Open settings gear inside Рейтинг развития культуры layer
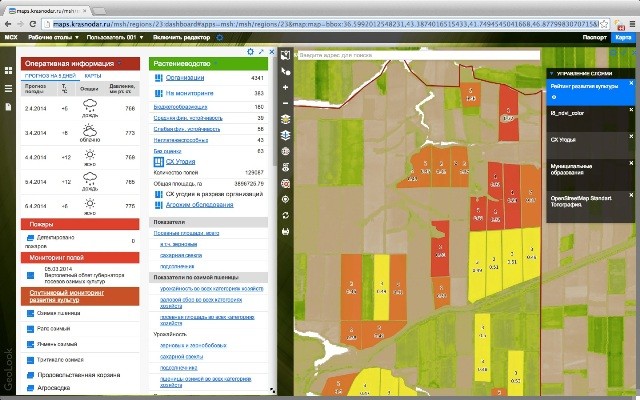The image size is (640, 400). [553, 97]
